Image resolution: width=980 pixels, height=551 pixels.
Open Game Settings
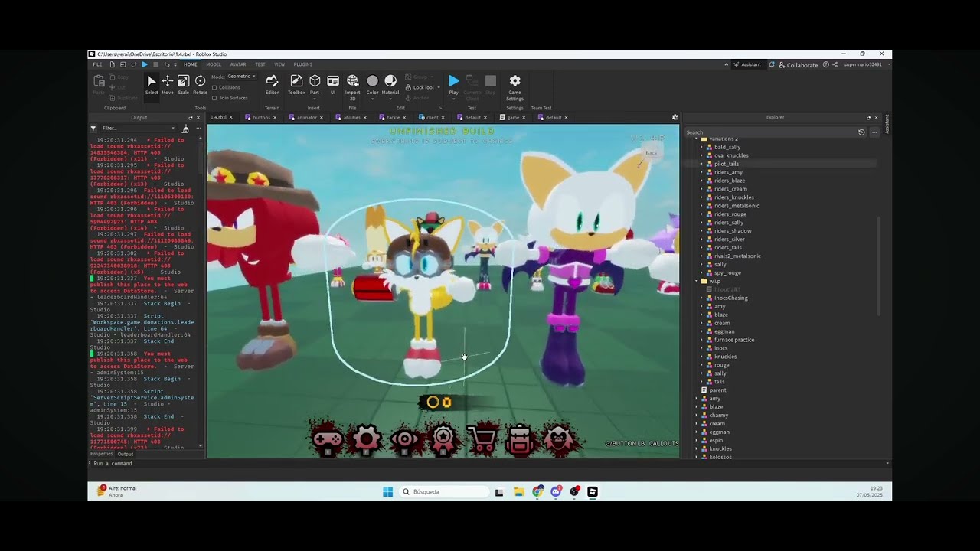pyautogui.click(x=514, y=86)
